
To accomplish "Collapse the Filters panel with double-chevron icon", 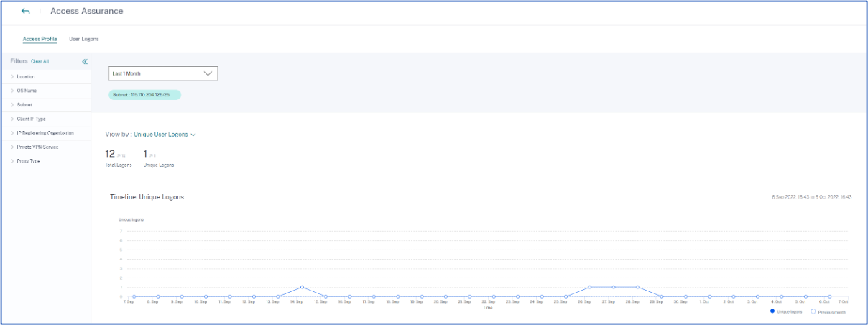I will [x=85, y=62].
